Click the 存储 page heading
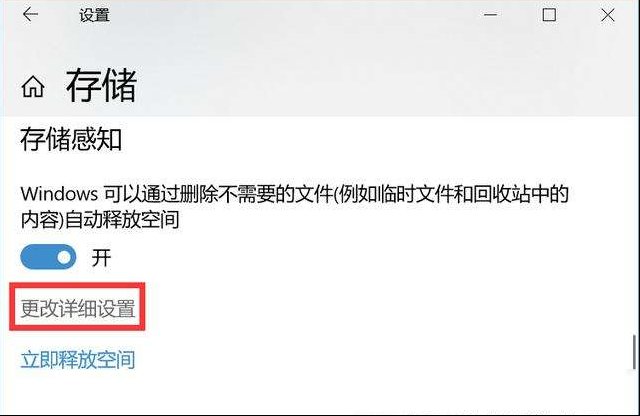Screen dimensions: 640x416 [101, 85]
